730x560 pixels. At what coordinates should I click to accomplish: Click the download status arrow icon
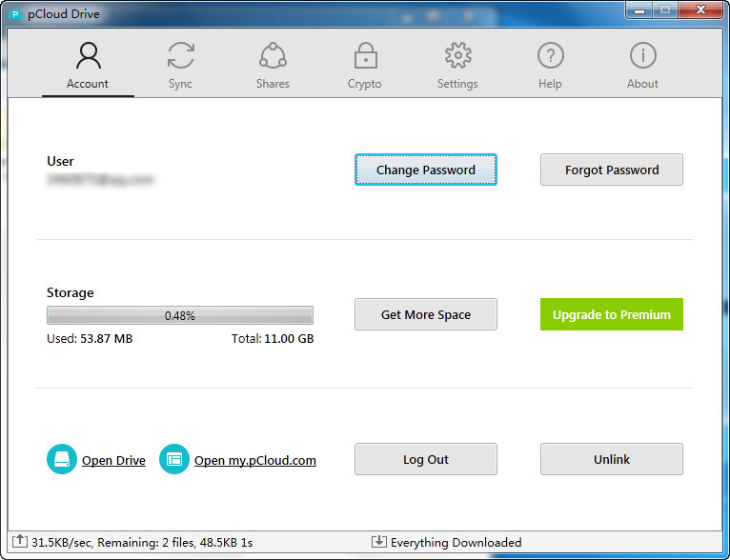point(378,541)
